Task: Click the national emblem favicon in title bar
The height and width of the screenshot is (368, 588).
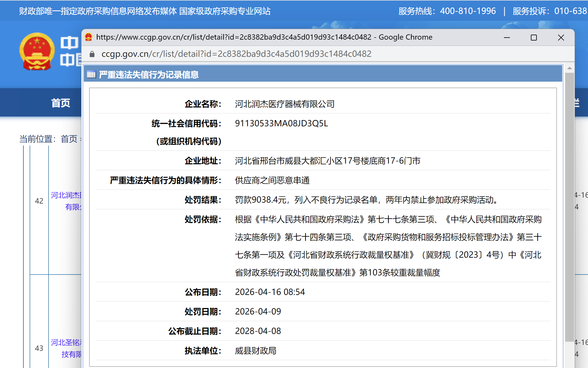Action: click(89, 37)
